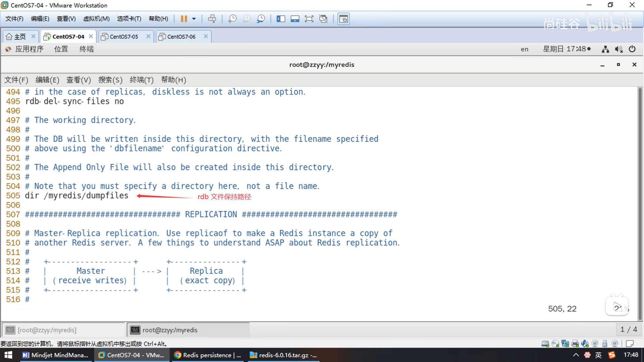Toggle the thumbnail bar view
644x362 pixels.
coord(295,19)
